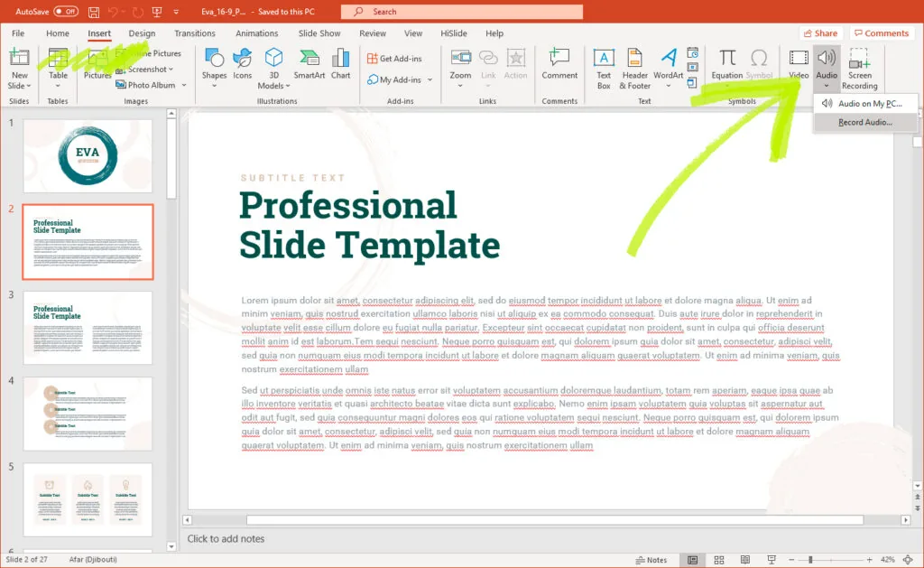
Task: Switch to the Design tab
Action: click(x=142, y=33)
